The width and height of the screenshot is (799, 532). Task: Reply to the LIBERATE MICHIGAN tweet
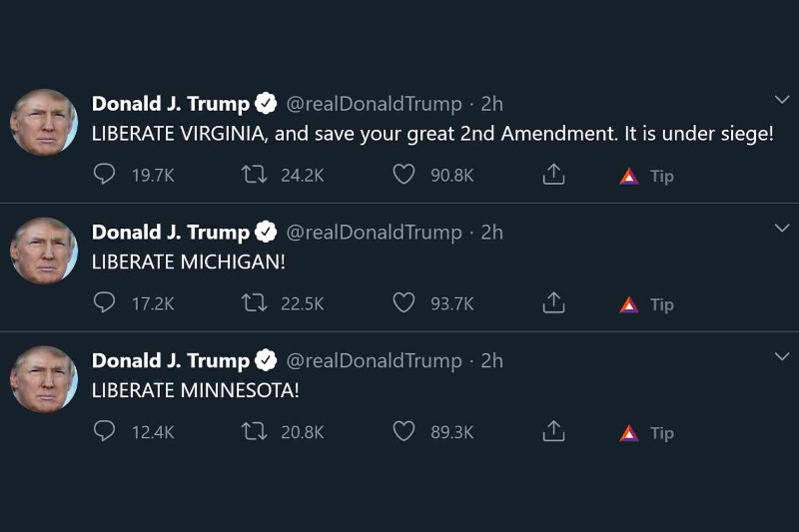pyautogui.click(x=105, y=303)
